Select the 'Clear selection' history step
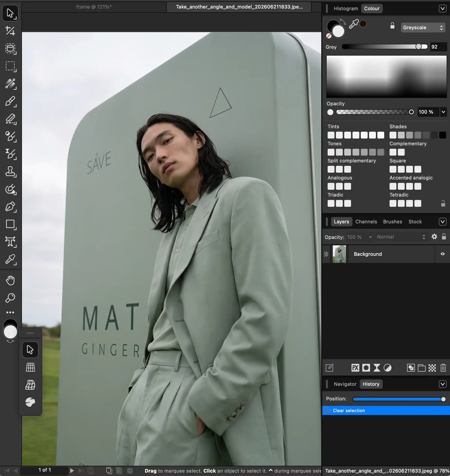 pos(386,410)
